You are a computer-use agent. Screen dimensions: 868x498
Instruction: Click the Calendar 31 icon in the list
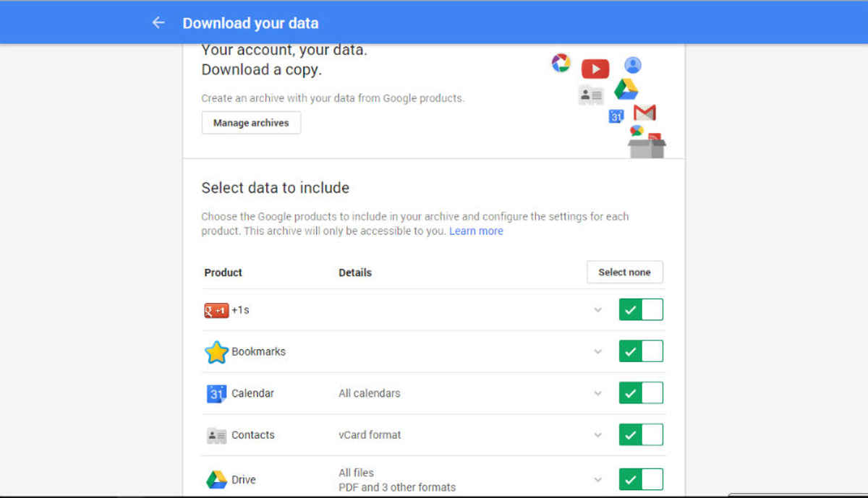tap(216, 394)
